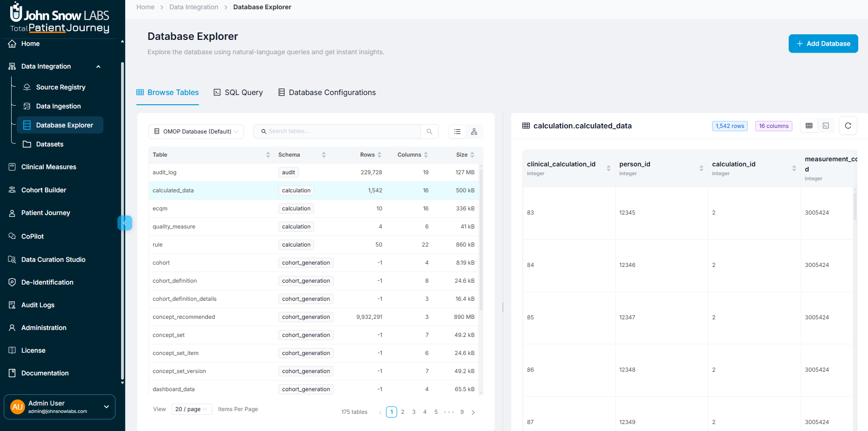Collapse the Data Integration sidebar group

(x=98, y=66)
